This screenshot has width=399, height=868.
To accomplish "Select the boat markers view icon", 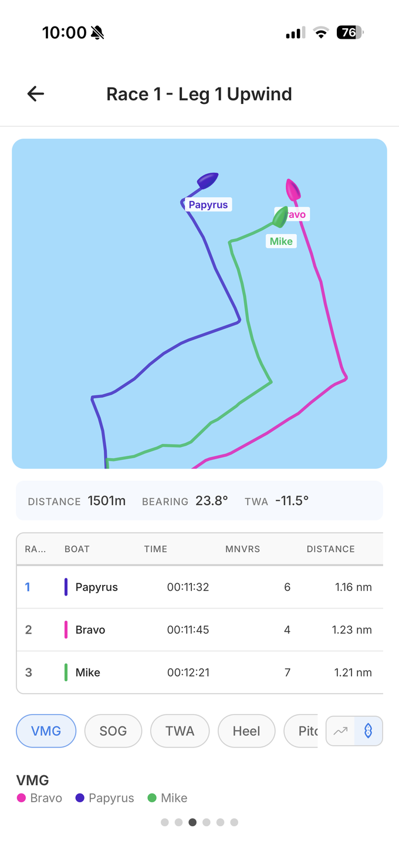I will pyautogui.click(x=368, y=731).
